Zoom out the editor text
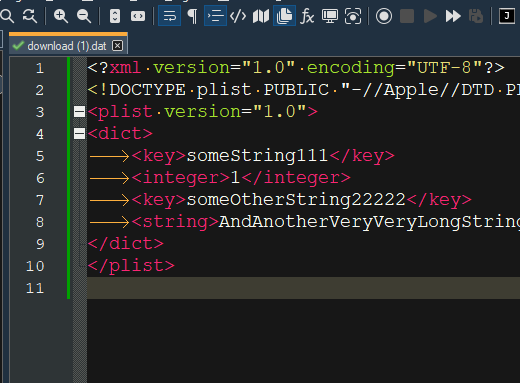 [x=84, y=16]
